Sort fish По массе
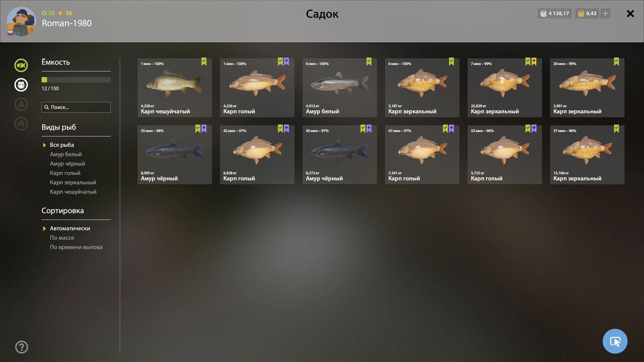 point(62,238)
